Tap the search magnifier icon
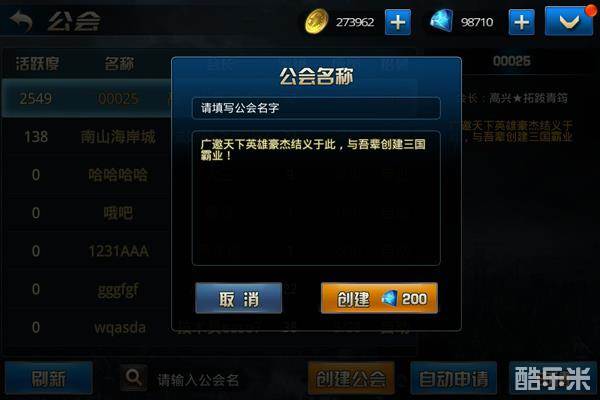This screenshot has height=400, width=600. [134, 377]
